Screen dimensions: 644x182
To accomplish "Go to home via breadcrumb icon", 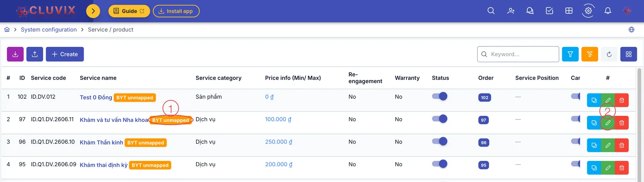I will coord(7,29).
